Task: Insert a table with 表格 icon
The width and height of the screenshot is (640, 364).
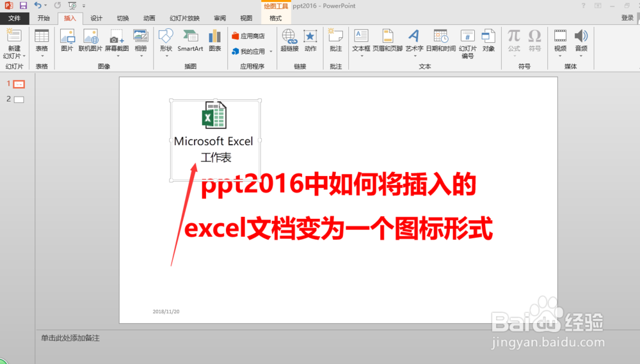Action: 42,36
